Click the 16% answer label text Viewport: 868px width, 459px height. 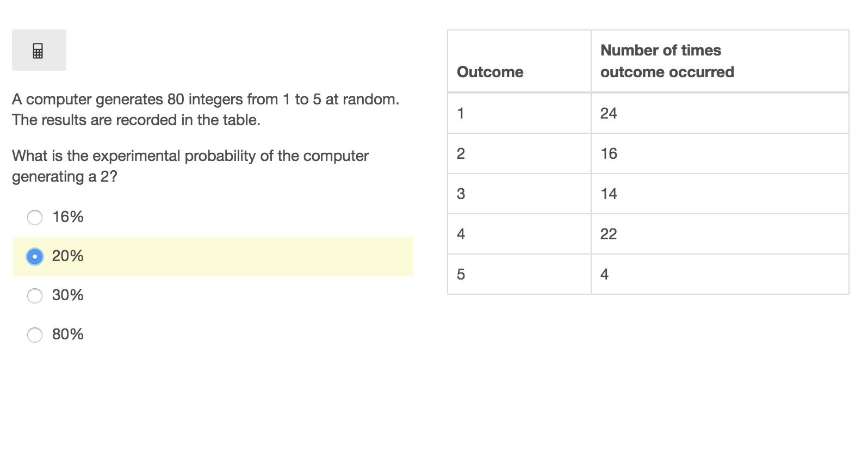[x=68, y=217]
